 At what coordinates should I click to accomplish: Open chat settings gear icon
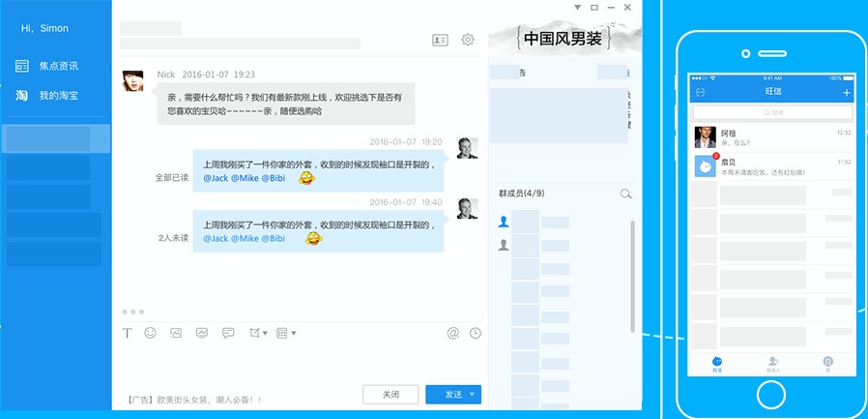[468, 40]
